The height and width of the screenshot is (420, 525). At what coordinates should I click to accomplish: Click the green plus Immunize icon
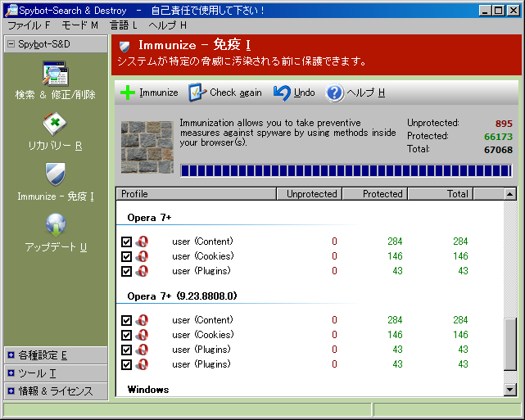(x=128, y=93)
